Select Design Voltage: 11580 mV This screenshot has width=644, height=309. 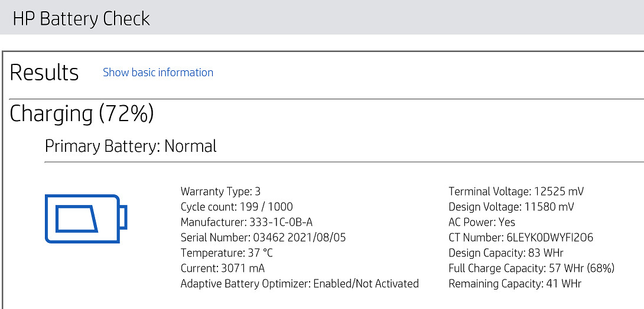coord(511,207)
